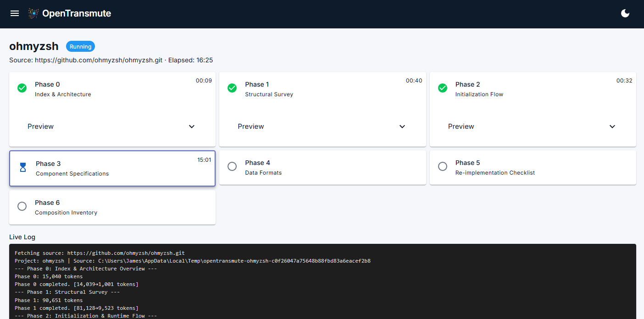Click the pending circle icon on Phase 6

pos(22,206)
